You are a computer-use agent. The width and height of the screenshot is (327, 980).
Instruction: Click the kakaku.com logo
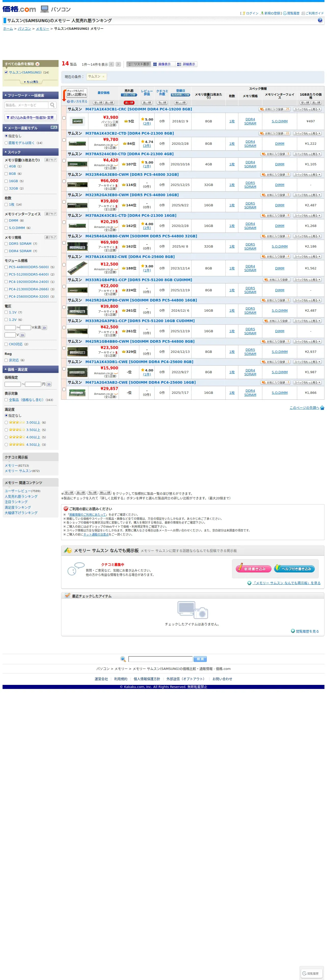tap(19, 9)
